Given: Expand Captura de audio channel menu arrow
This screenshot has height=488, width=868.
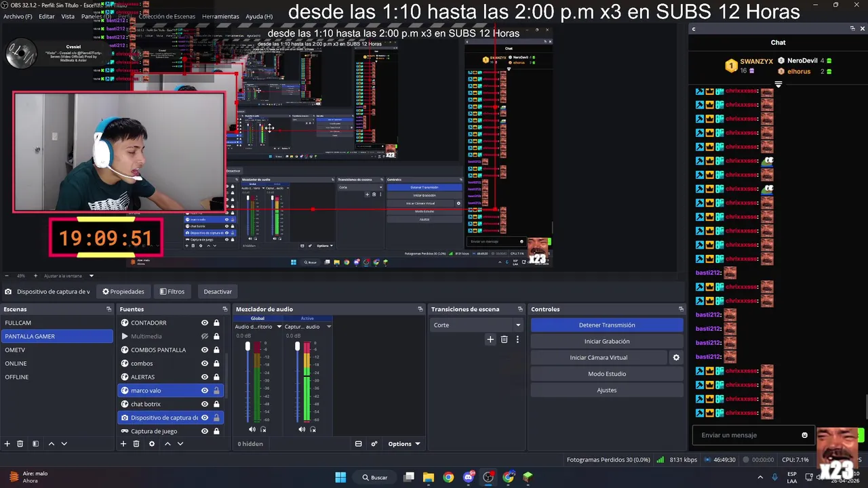Looking at the screenshot, I should click(x=329, y=327).
